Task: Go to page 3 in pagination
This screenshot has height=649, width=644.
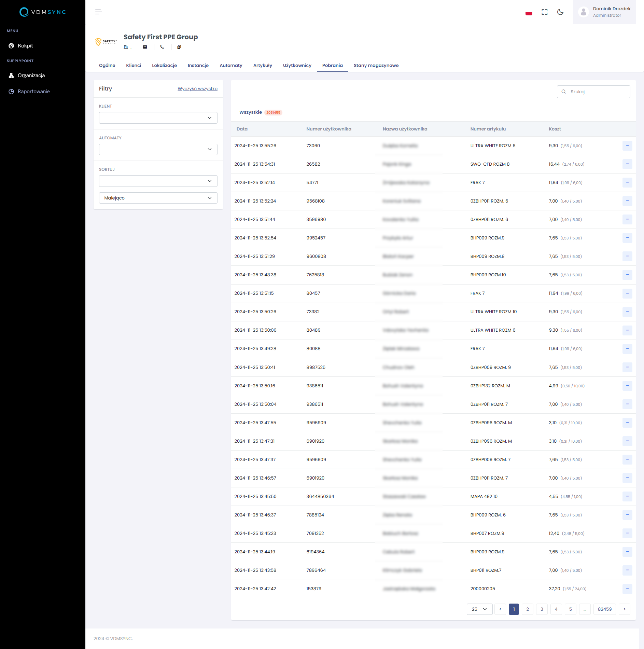Action: coord(542,609)
